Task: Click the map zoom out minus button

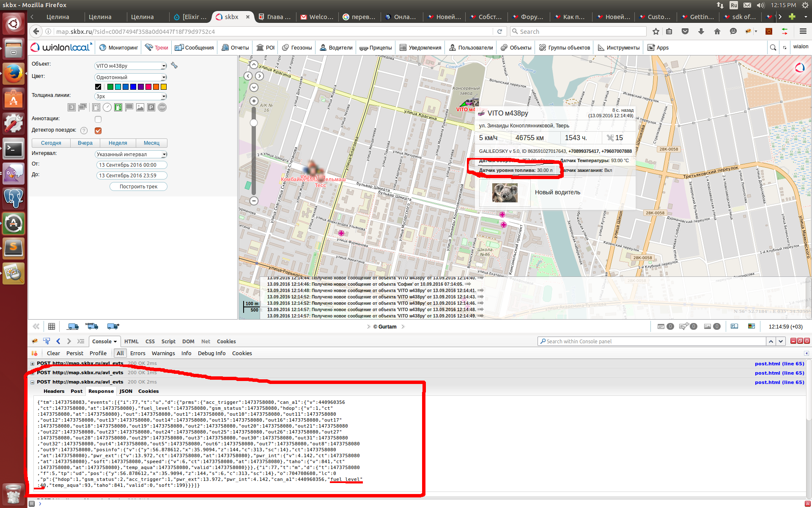Action: point(254,201)
